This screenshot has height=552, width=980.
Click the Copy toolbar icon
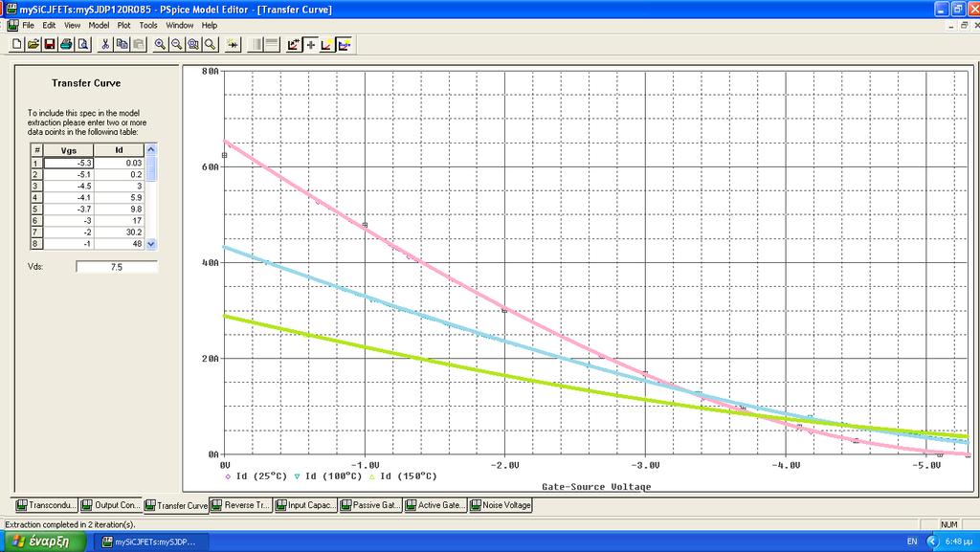point(122,44)
